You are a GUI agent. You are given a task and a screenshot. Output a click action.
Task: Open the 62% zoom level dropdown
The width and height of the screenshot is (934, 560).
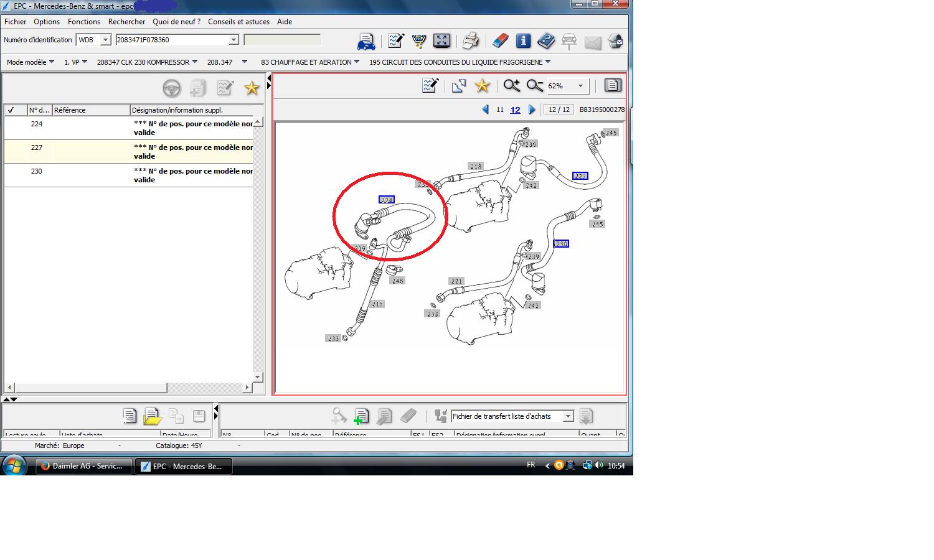click(x=580, y=86)
